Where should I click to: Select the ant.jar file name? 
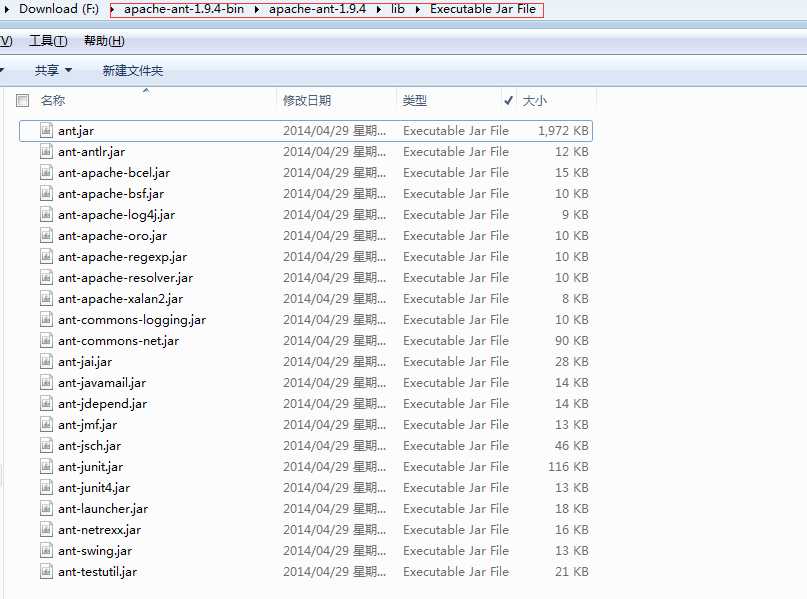tap(76, 131)
